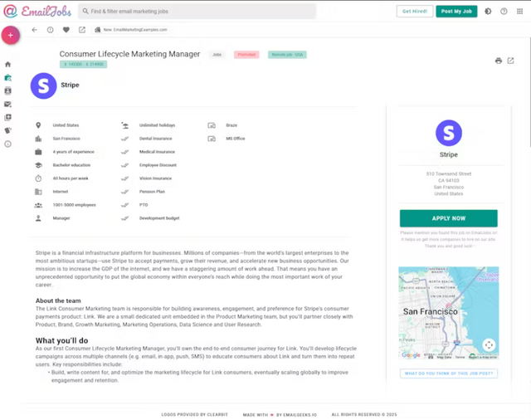Image resolution: width=531 pixels, height=420 pixels.
Task: Open the mail check sidebar icon
Action: (7, 104)
